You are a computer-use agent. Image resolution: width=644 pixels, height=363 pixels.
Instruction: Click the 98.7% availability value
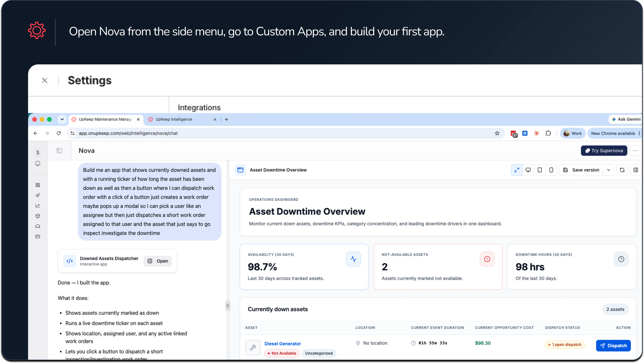click(x=262, y=267)
